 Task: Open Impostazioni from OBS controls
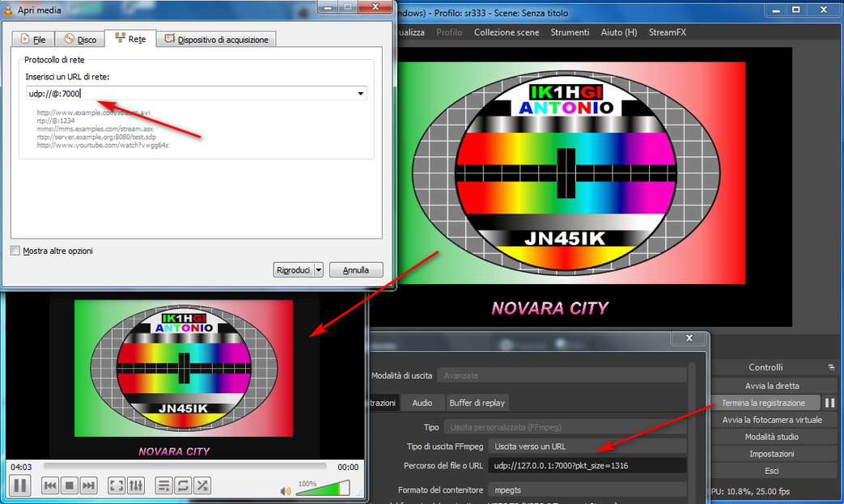point(772,454)
